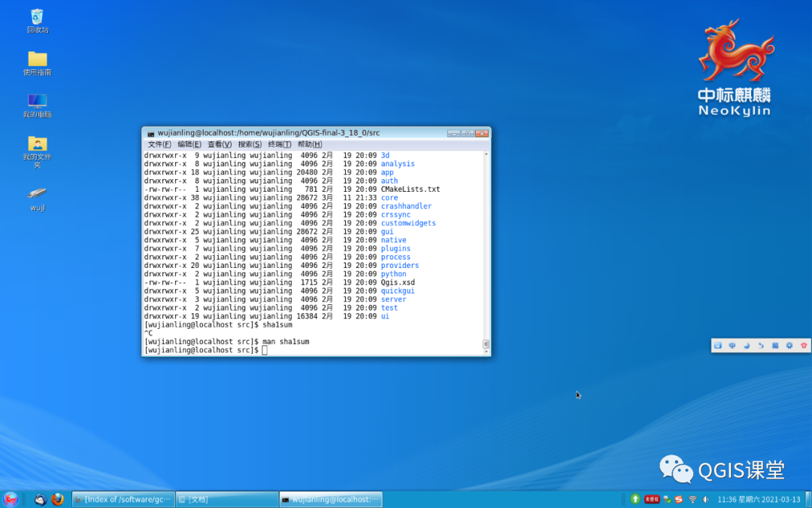Click the 'crashhandler' directory name

(x=407, y=206)
